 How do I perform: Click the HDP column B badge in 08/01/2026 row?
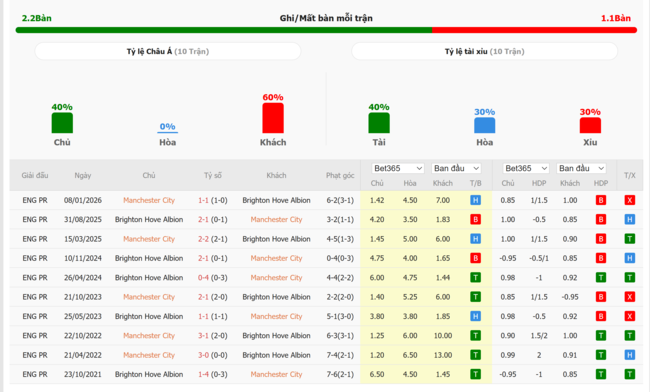point(601,200)
